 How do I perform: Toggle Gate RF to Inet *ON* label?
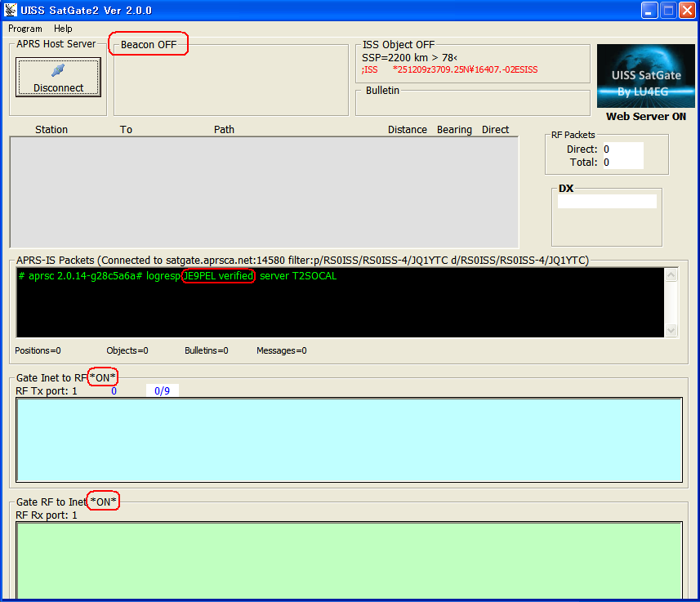point(103,502)
